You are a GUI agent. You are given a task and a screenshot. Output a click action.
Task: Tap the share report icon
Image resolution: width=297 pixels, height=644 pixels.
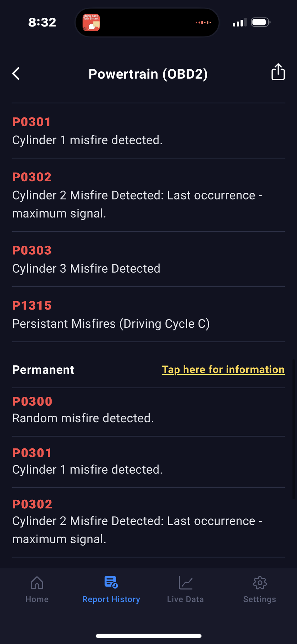[x=278, y=72]
